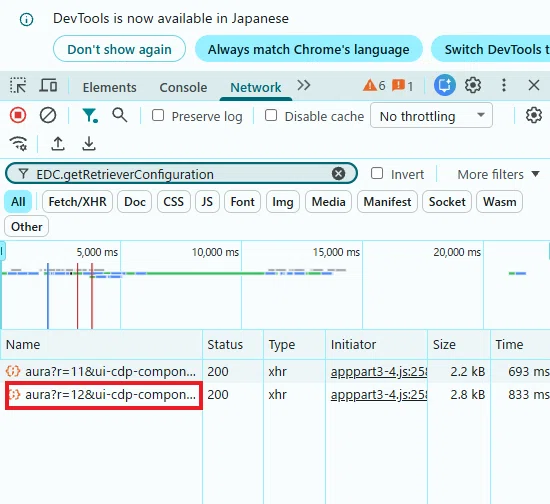Select the inspect element picker icon

(18, 85)
